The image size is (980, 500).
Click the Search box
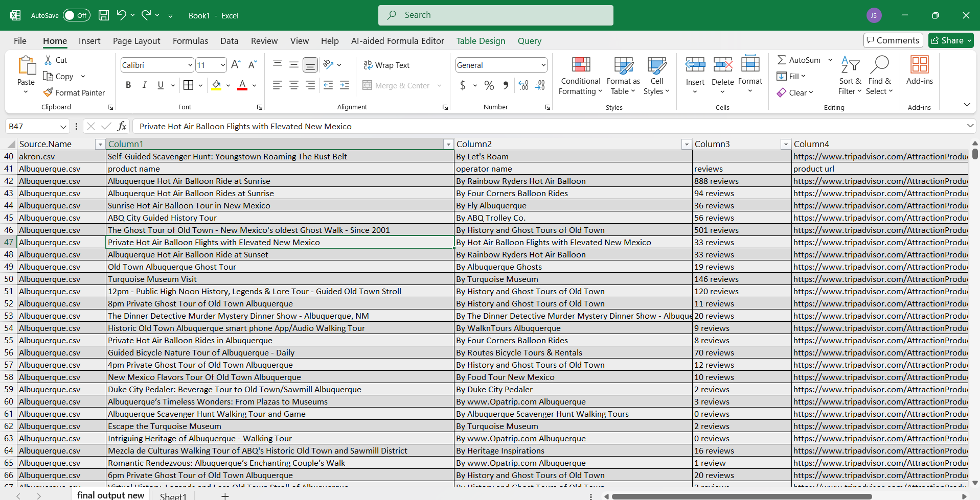(496, 15)
